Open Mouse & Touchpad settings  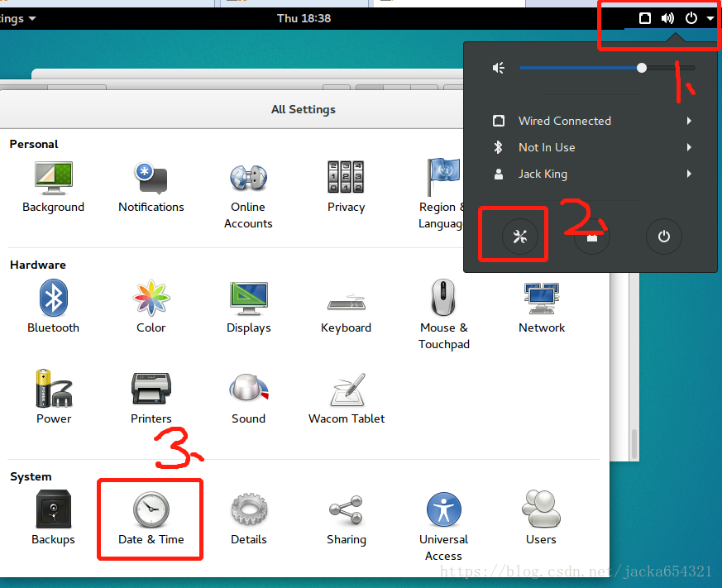click(x=444, y=314)
